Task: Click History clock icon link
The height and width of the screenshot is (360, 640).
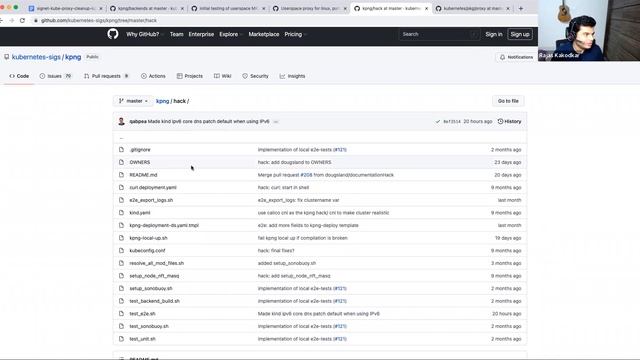Action: point(509,122)
